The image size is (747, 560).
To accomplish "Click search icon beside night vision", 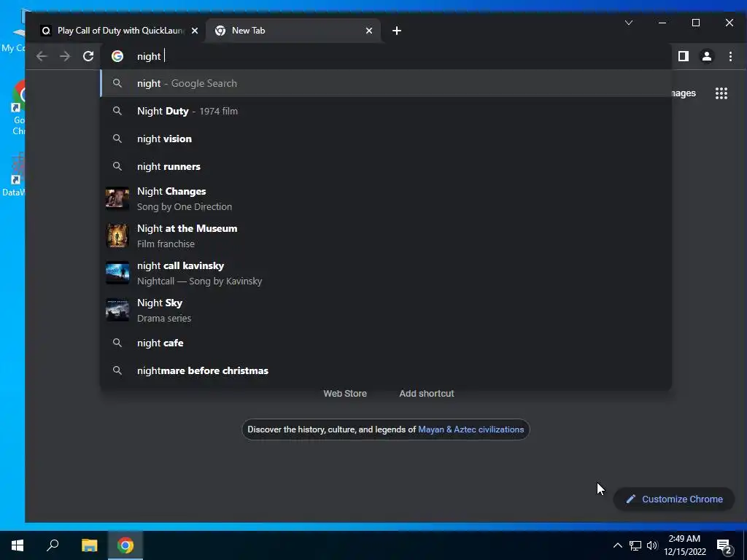I will (117, 139).
